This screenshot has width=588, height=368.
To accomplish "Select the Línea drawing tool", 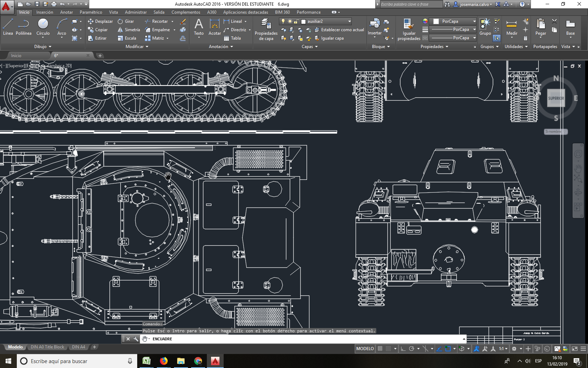I will (8, 27).
